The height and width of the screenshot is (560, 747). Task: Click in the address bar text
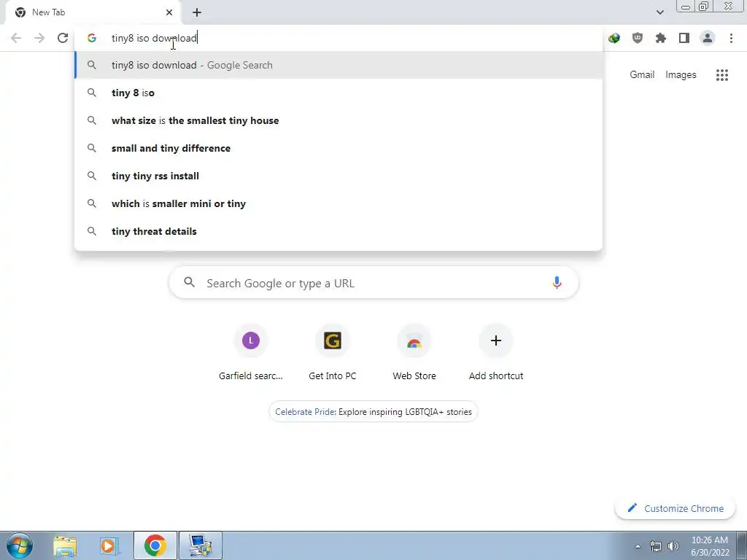coord(154,38)
